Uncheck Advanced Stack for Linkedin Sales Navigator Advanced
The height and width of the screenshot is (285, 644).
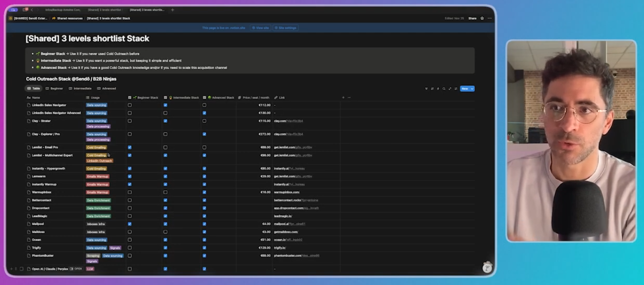click(x=204, y=113)
